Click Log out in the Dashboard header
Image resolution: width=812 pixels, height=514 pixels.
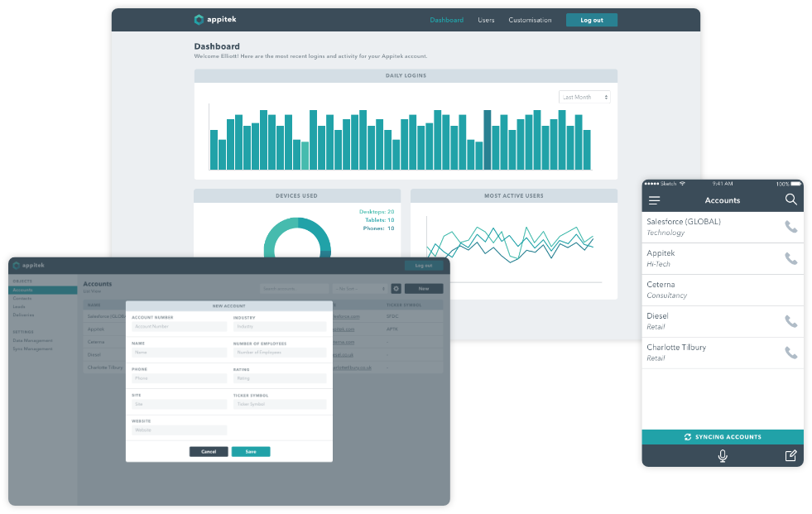591,20
